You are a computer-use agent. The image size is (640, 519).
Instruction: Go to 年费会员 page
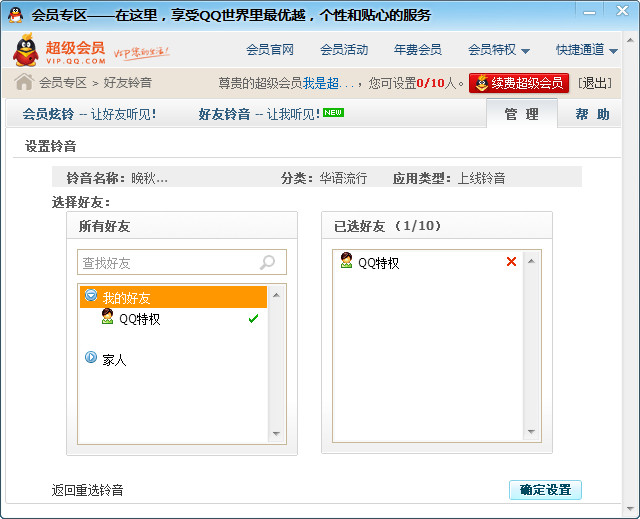(x=418, y=50)
